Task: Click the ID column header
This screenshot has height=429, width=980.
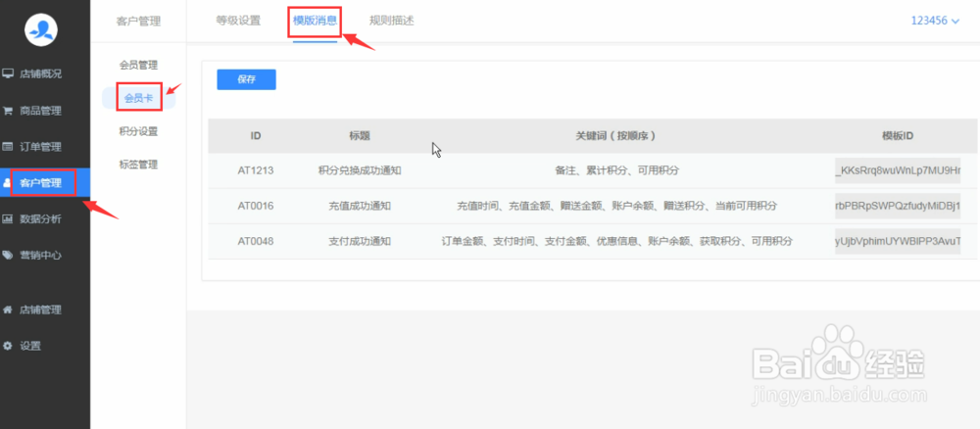Action: (x=256, y=135)
